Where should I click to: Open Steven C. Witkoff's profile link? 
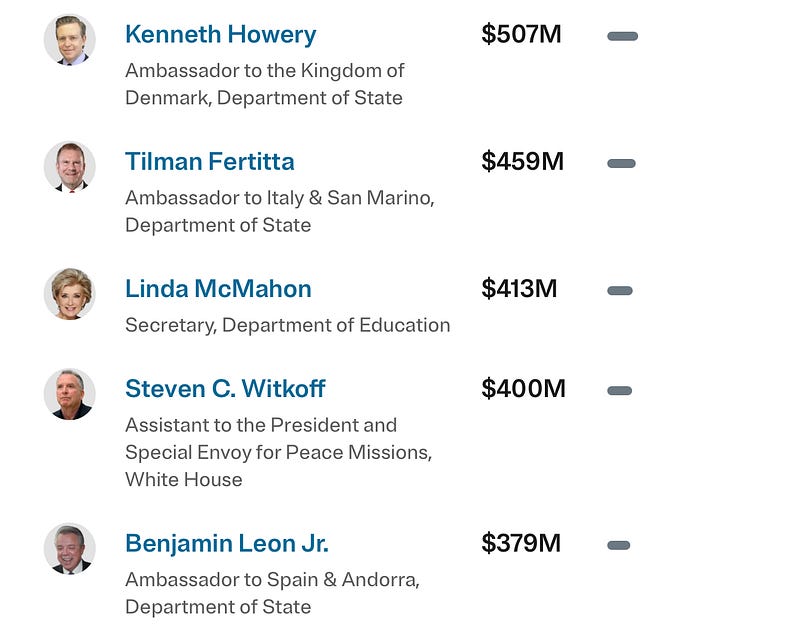pyautogui.click(x=225, y=389)
